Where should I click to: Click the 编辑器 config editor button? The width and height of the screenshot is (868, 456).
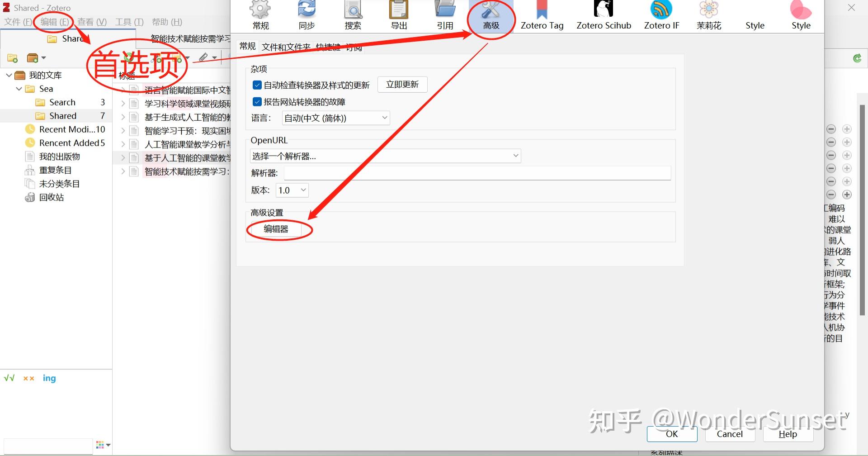point(276,229)
